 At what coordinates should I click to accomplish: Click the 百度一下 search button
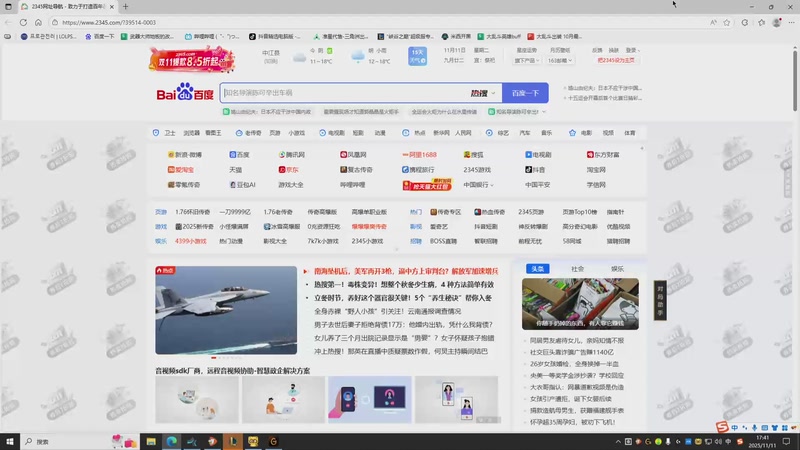(525, 93)
